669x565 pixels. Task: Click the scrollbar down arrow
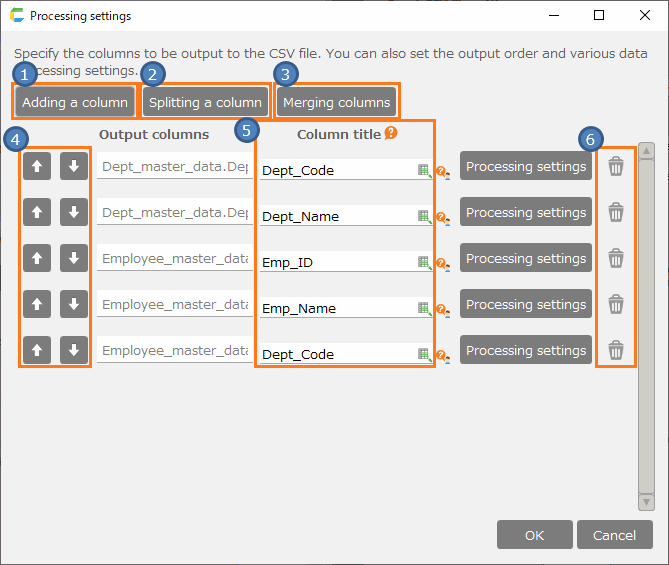tap(646, 502)
